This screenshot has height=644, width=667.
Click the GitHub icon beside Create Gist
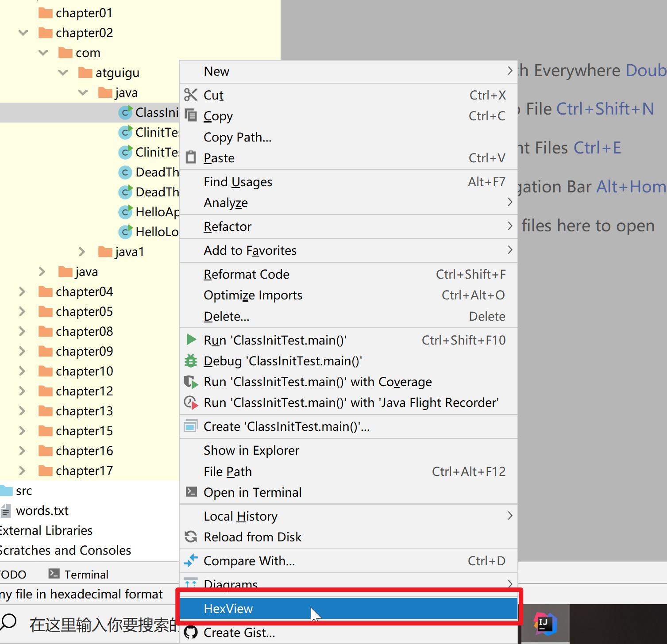click(190, 632)
